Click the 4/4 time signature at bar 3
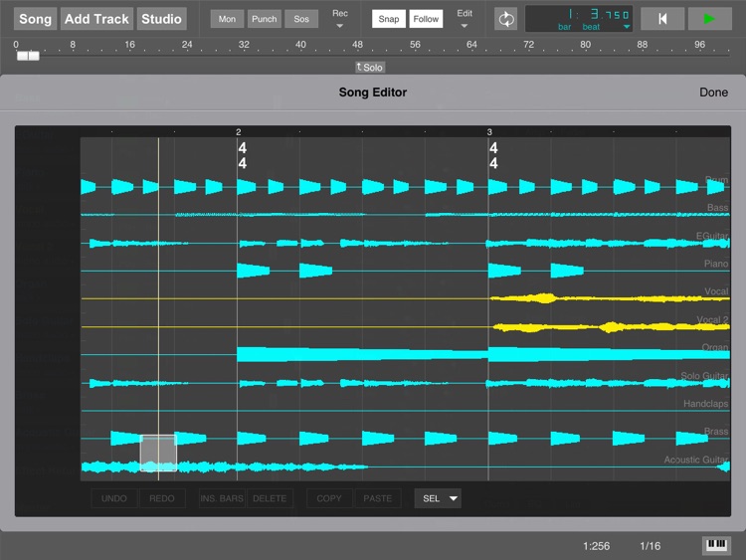Image resolution: width=746 pixels, height=560 pixels. 493,155
